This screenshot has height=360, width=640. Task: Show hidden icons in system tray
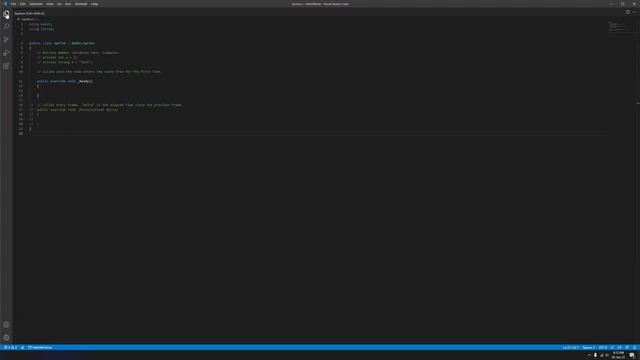[589, 356]
